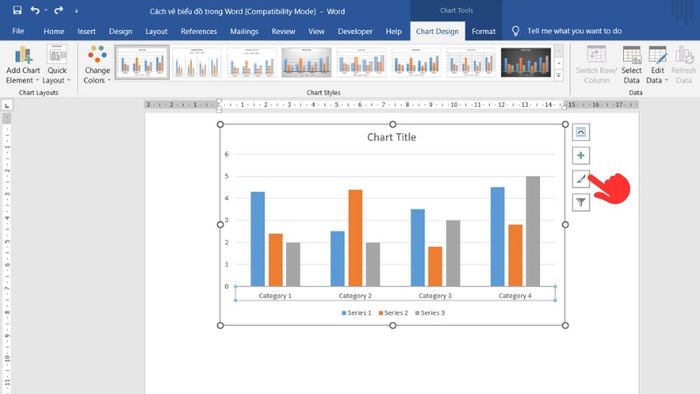Viewport: 700px width, 394px height.
Task: Switch to the Mailings tab
Action: click(244, 31)
